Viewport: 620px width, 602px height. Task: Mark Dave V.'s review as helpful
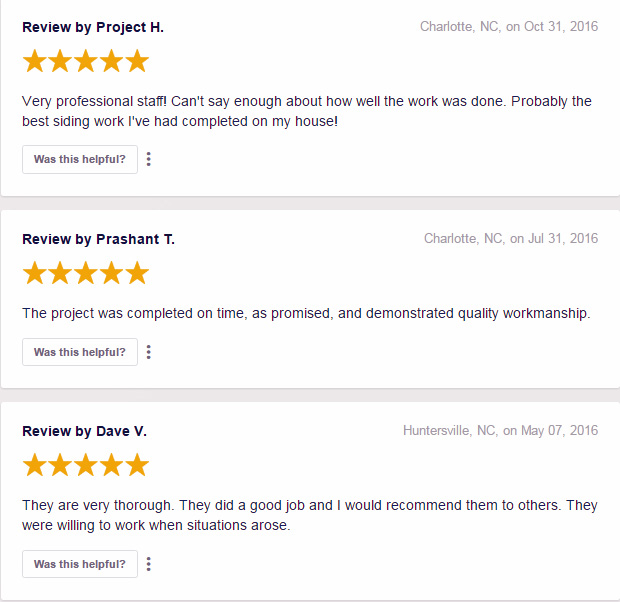(x=80, y=564)
